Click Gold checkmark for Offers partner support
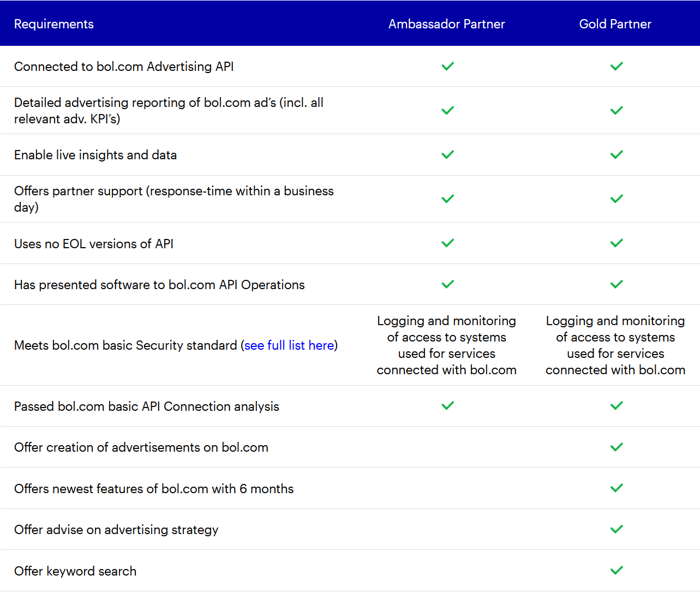This screenshot has height=593, width=700. pyautogui.click(x=617, y=199)
